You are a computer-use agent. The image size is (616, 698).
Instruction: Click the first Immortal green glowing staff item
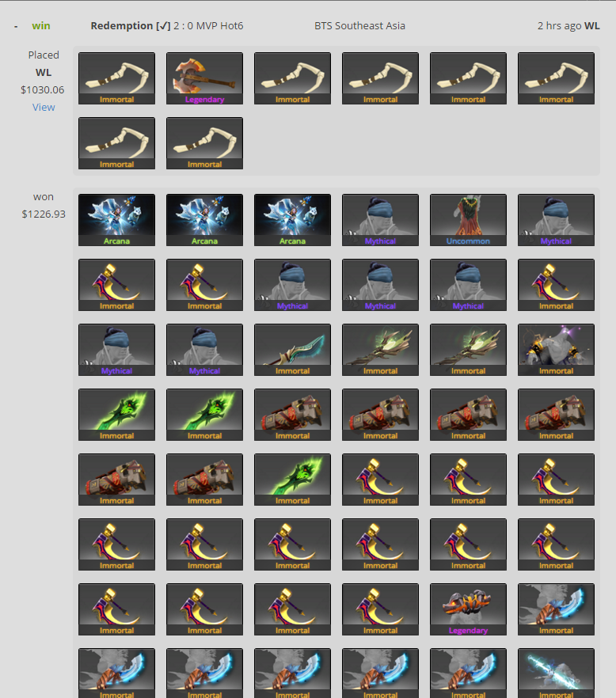point(380,350)
